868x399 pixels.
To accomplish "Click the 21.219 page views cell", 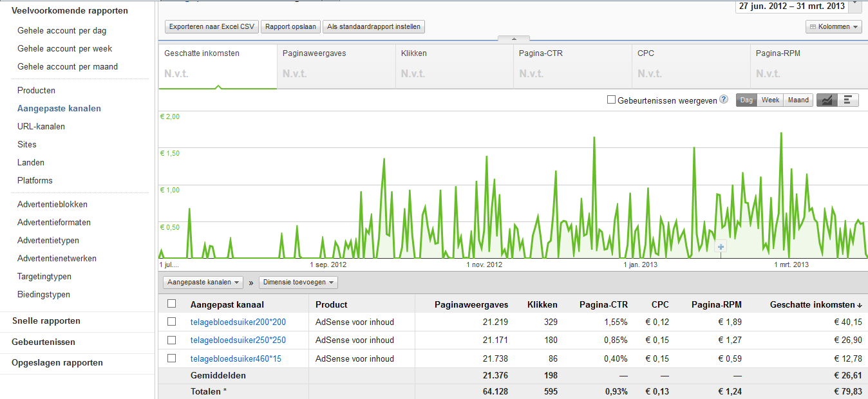I will 495,322.
